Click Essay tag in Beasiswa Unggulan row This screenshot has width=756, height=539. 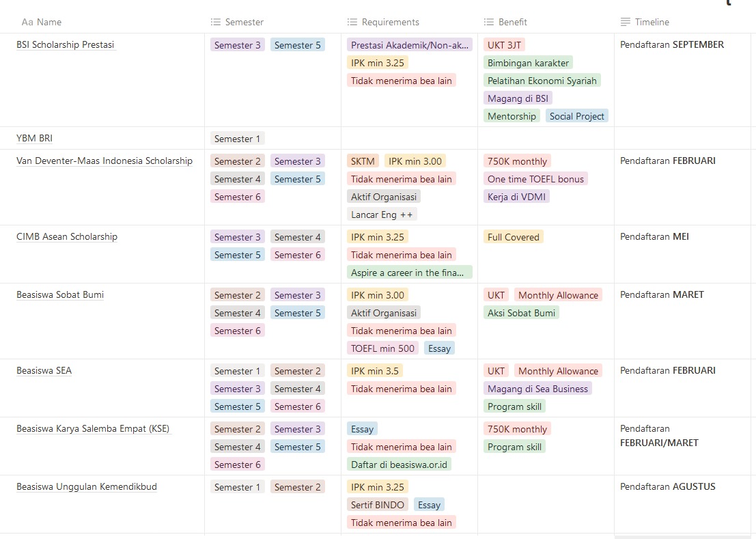tap(429, 505)
